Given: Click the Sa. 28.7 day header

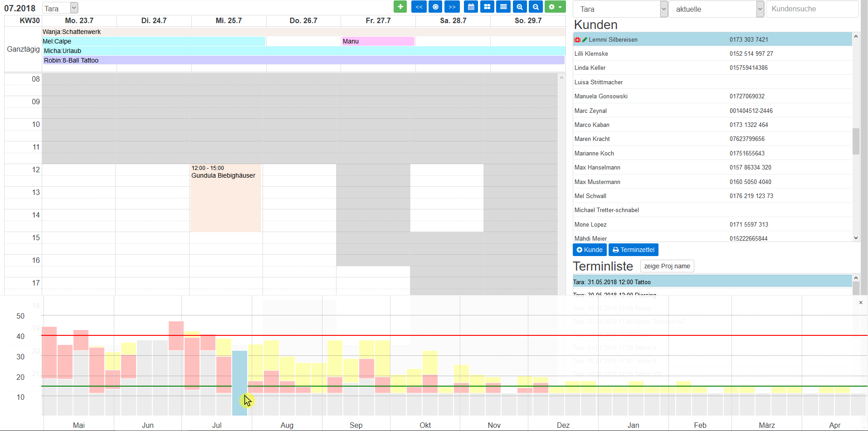Looking at the screenshot, I should point(453,21).
